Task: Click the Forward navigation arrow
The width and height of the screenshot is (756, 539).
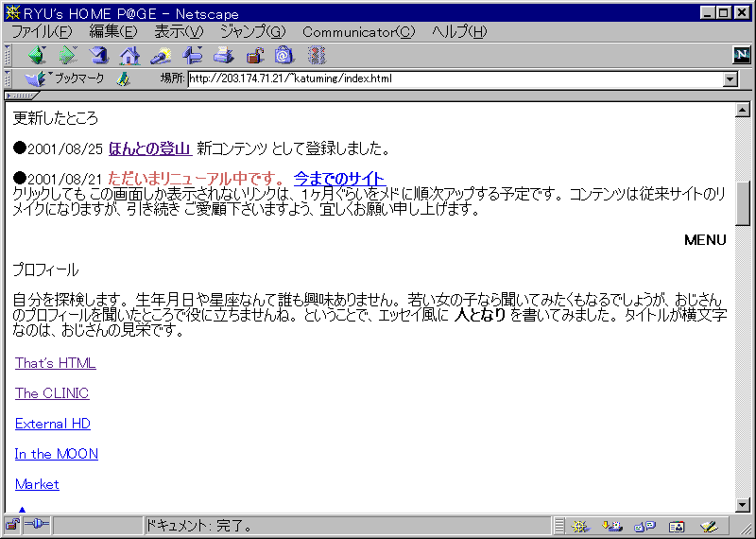Action: [x=67, y=56]
